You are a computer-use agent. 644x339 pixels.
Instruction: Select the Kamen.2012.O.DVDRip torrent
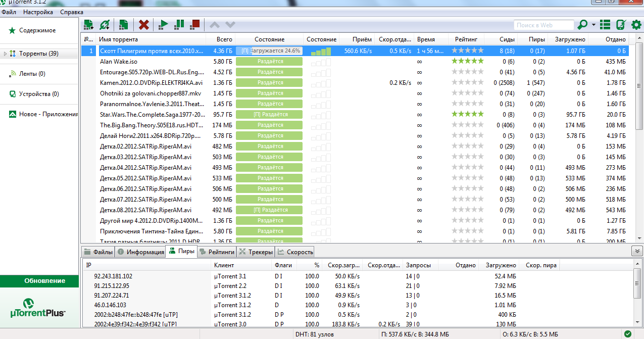[355, 82]
